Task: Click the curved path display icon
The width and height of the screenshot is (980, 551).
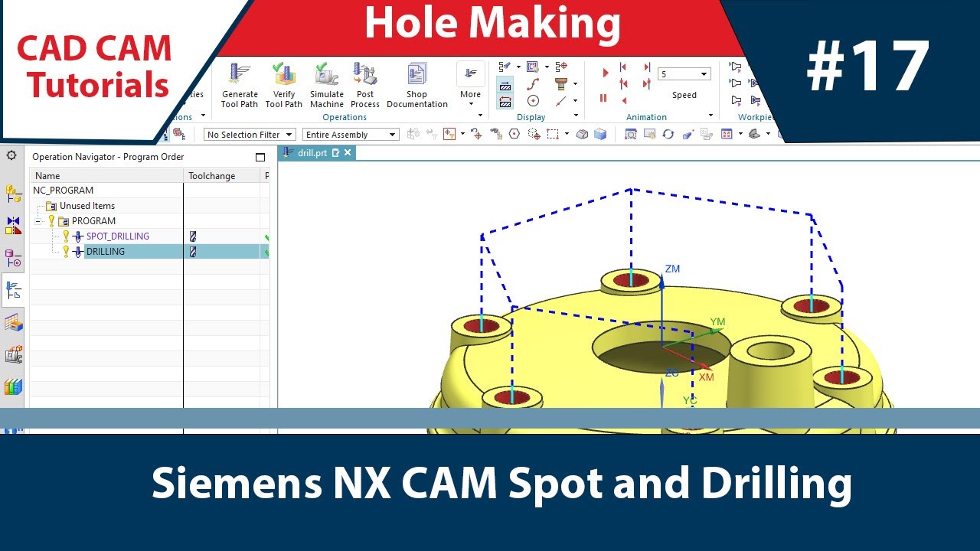Action: (x=534, y=84)
